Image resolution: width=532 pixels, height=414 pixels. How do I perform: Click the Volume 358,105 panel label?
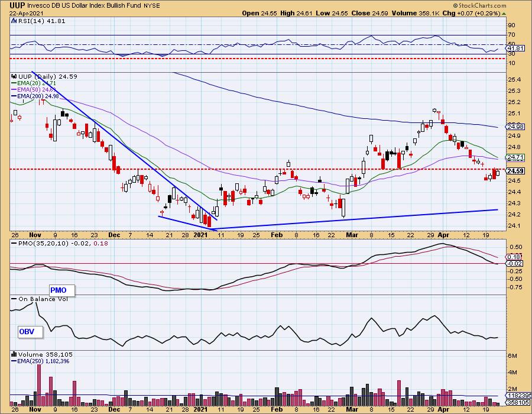46,354
